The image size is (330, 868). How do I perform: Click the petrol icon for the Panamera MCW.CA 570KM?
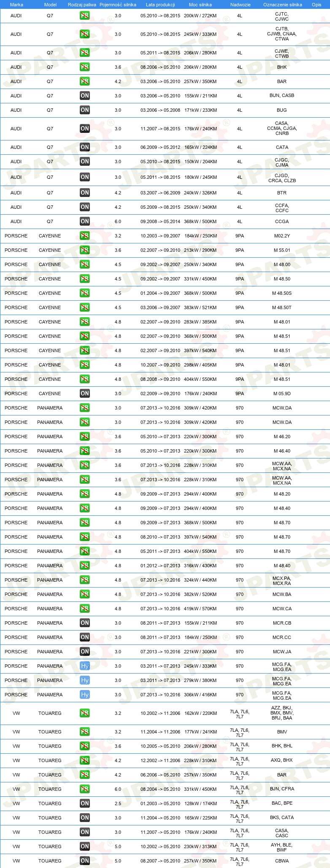pos(85,609)
